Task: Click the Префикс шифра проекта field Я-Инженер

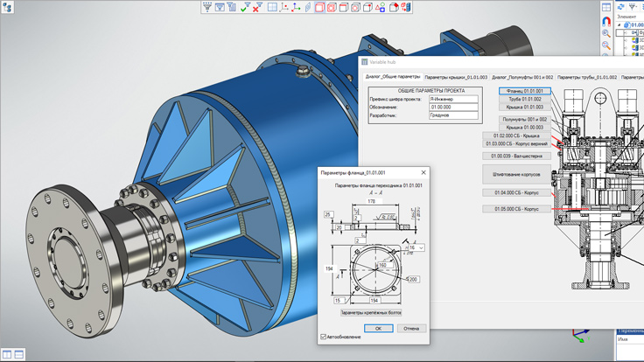Action: click(x=453, y=99)
